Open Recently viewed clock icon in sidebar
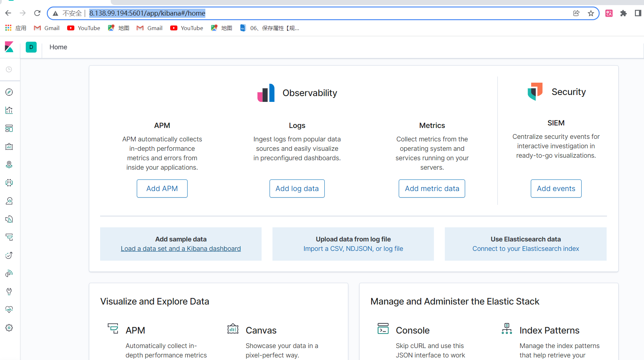The height and width of the screenshot is (360, 644). click(x=9, y=69)
